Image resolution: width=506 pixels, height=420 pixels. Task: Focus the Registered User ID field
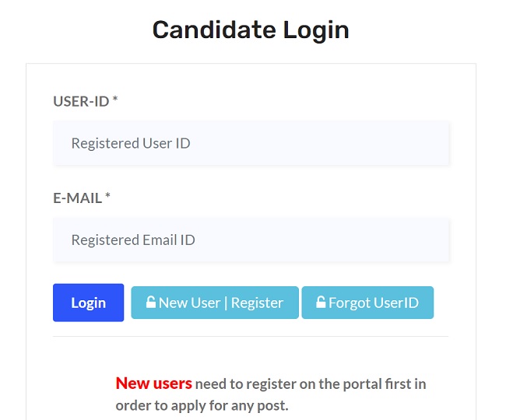click(251, 143)
